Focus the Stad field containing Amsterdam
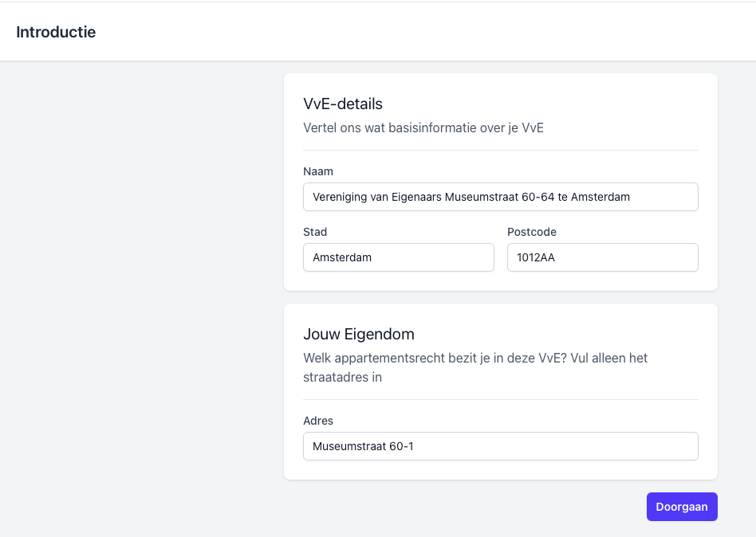This screenshot has width=756, height=537. click(x=399, y=257)
